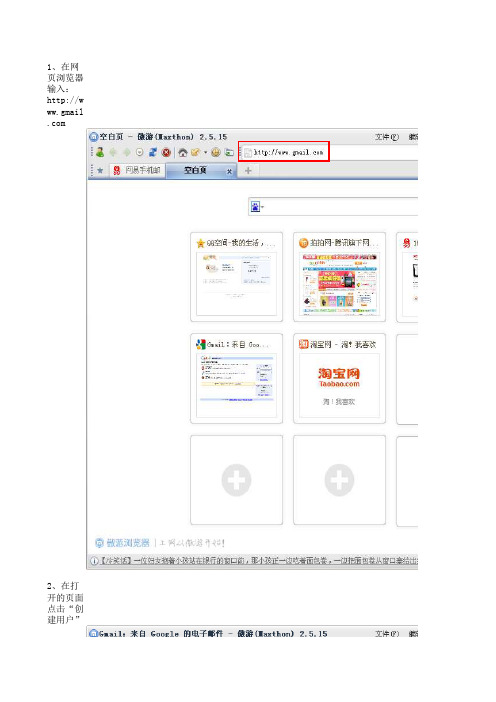Go to home page via house icon
This screenshot has width=496, height=702.
(182, 152)
